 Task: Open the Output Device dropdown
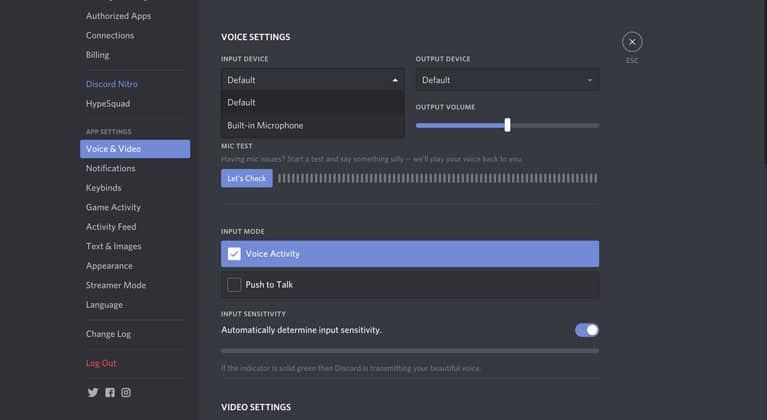(x=507, y=80)
